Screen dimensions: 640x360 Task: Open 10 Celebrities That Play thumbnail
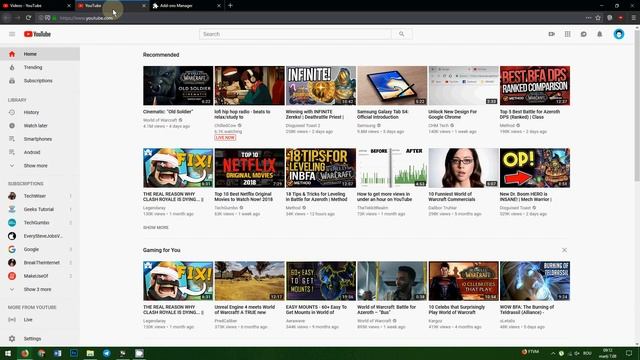[x=463, y=281]
